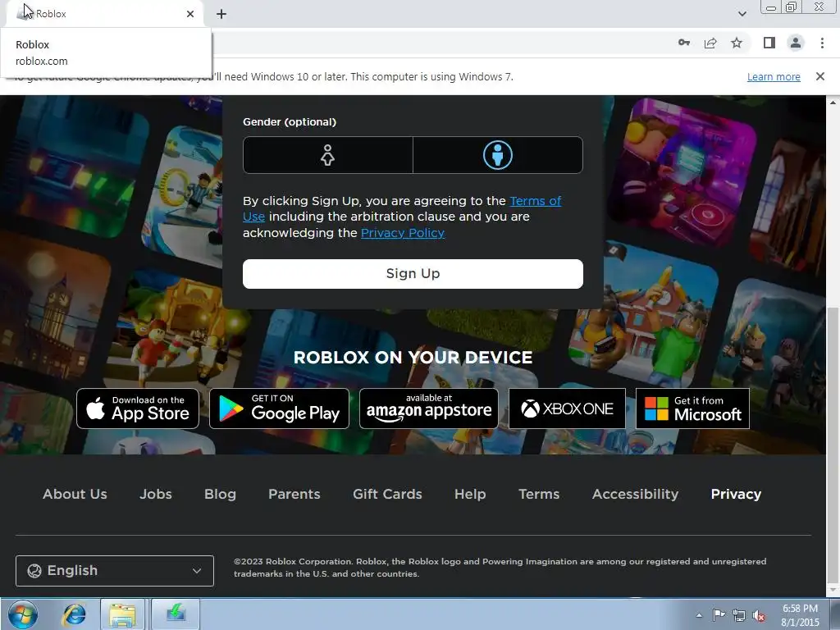
Task: Open Chrome three-dot menu
Action: [822, 43]
